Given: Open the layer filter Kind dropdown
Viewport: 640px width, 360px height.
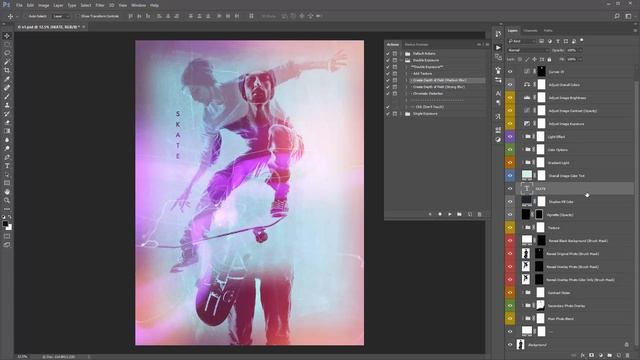Looking at the screenshot, I should [522, 41].
